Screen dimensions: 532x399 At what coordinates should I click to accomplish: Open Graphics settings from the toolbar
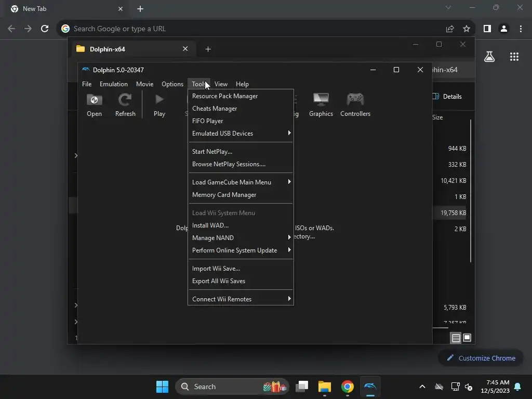[321, 105]
